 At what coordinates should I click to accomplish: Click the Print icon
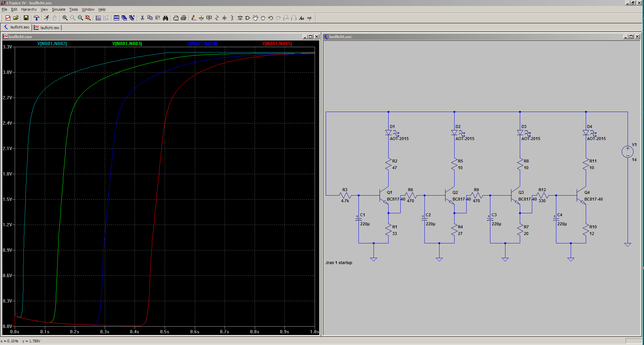point(183,18)
